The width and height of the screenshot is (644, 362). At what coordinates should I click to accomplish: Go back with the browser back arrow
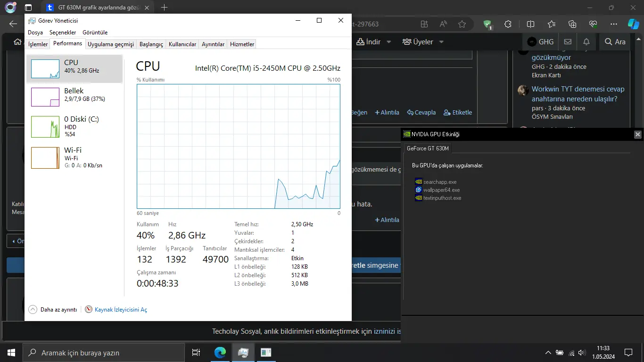point(13,24)
